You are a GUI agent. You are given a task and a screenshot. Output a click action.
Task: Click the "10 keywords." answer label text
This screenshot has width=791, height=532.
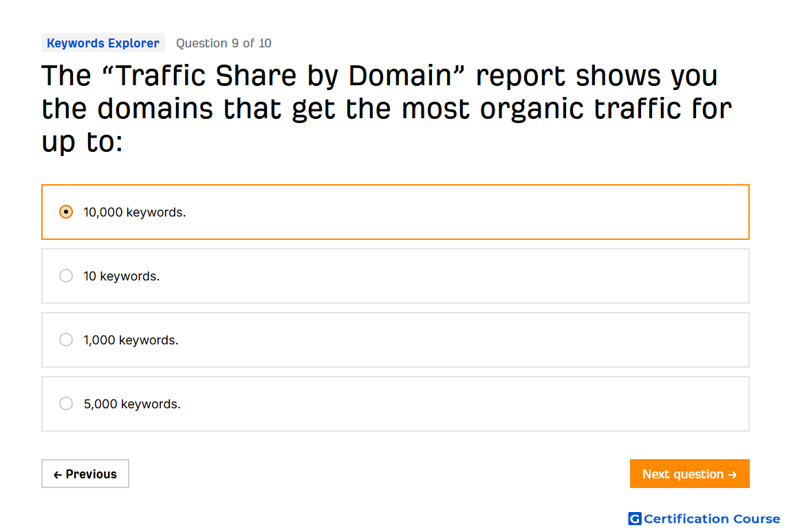click(122, 276)
